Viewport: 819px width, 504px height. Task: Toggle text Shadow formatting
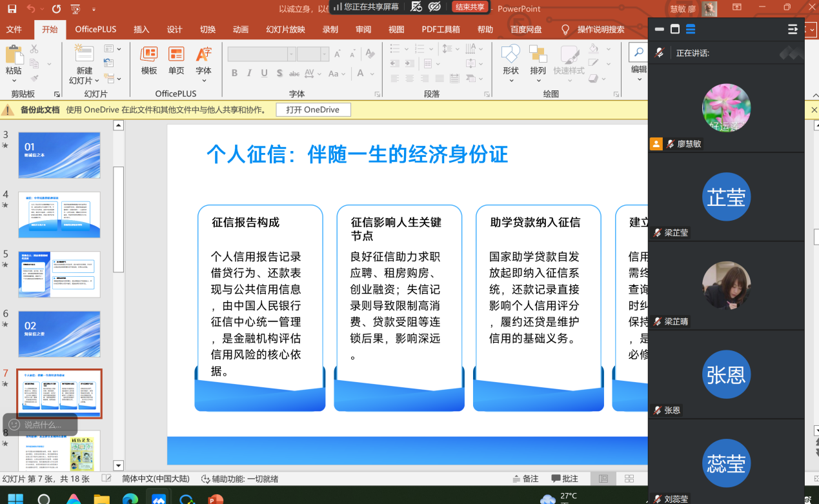(279, 74)
